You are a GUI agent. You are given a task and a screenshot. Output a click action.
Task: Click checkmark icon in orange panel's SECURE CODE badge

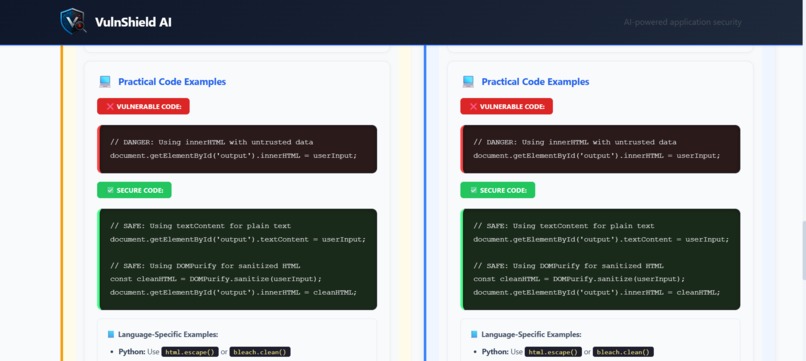coord(110,190)
